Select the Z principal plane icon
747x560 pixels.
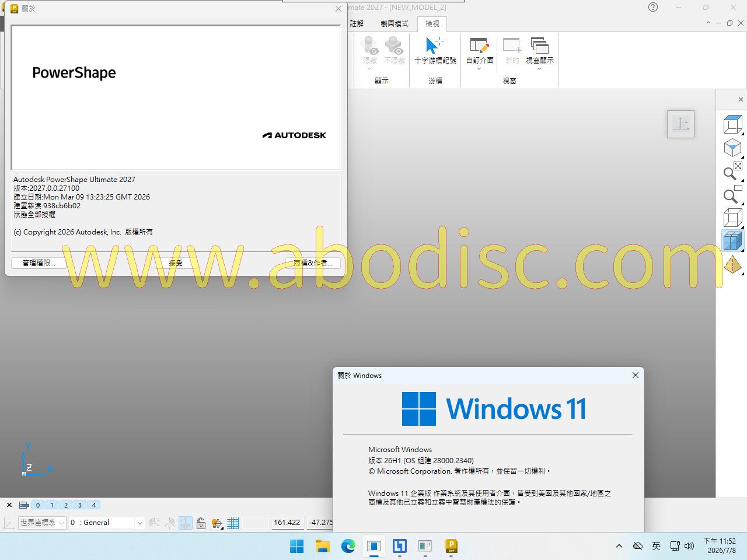point(186,523)
